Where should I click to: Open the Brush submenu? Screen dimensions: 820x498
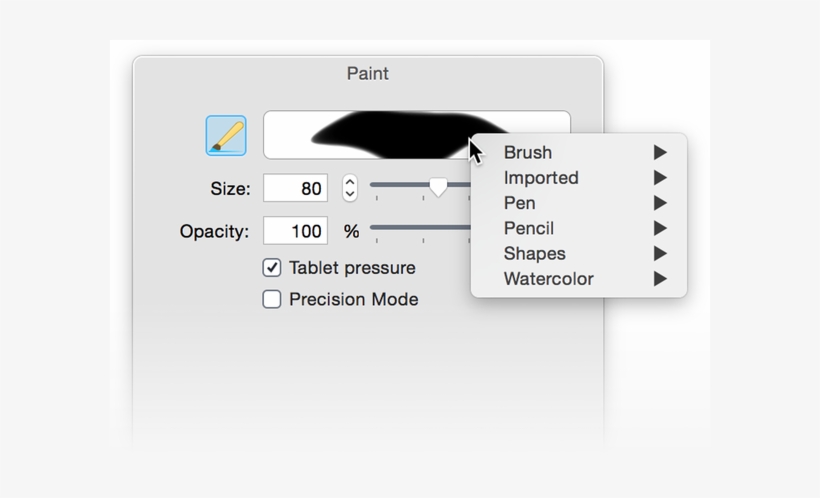pyautogui.click(x=528, y=153)
